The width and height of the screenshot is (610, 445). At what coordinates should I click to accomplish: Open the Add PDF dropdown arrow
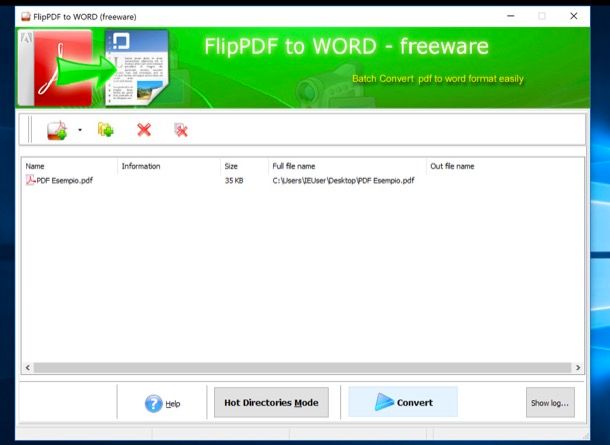pyautogui.click(x=80, y=130)
